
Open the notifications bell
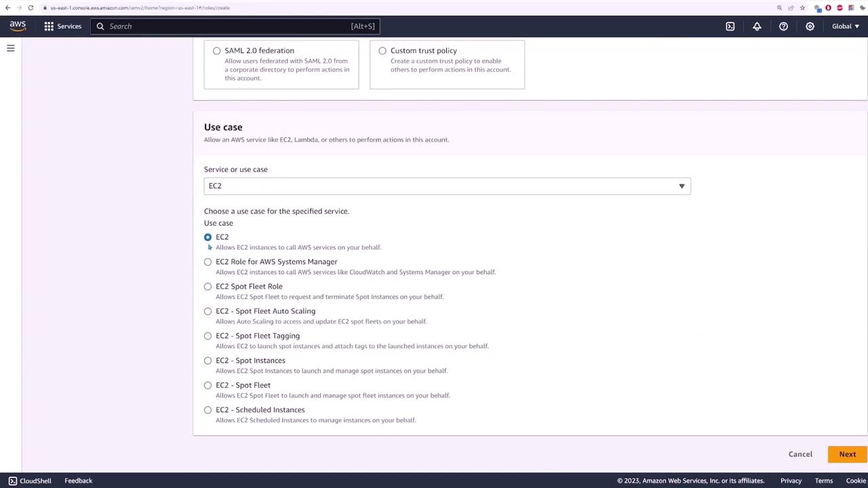click(x=757, y=26)
